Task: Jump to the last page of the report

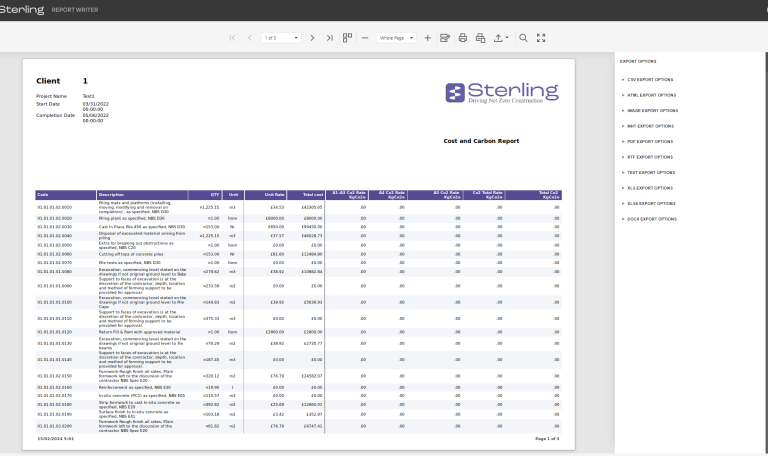Action: (329, 38)
